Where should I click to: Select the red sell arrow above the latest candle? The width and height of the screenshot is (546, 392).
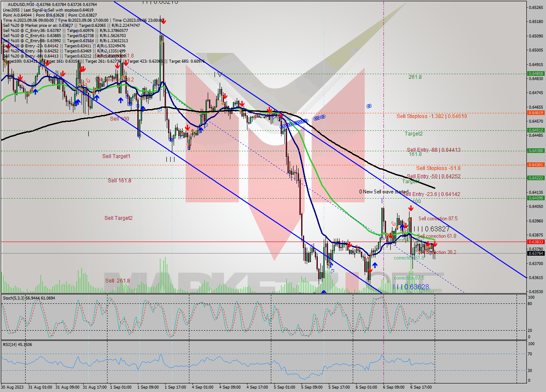(x=435, y=244)
